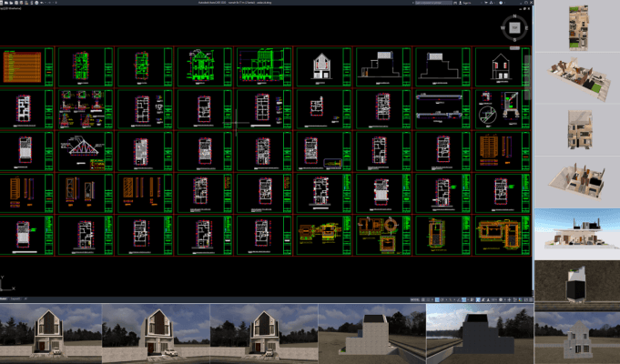This screenshot has width=620, height=364.
Task: Open the third front facade render at bottom
Action: [264, 334]
